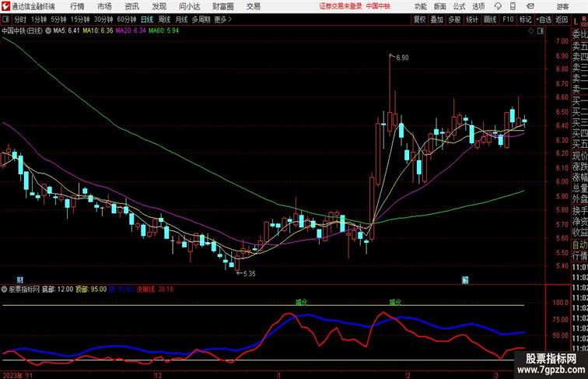Screen dimensions: 588x379
Task: Open the 市场 menu
Action: [104, 6]
